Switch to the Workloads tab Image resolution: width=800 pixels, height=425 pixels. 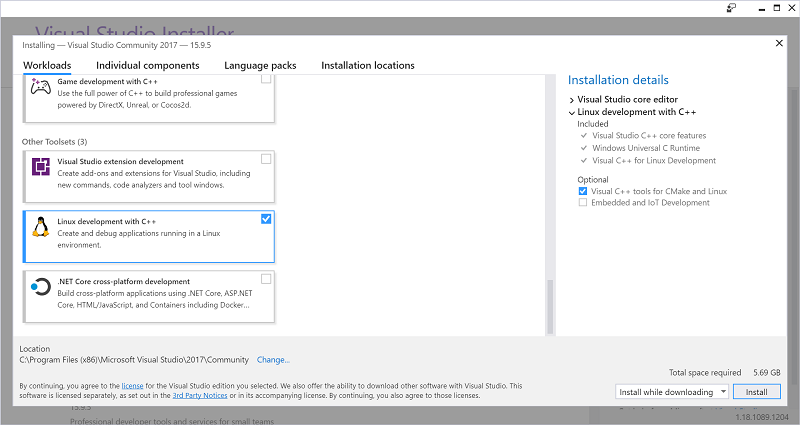coord(47,65)
